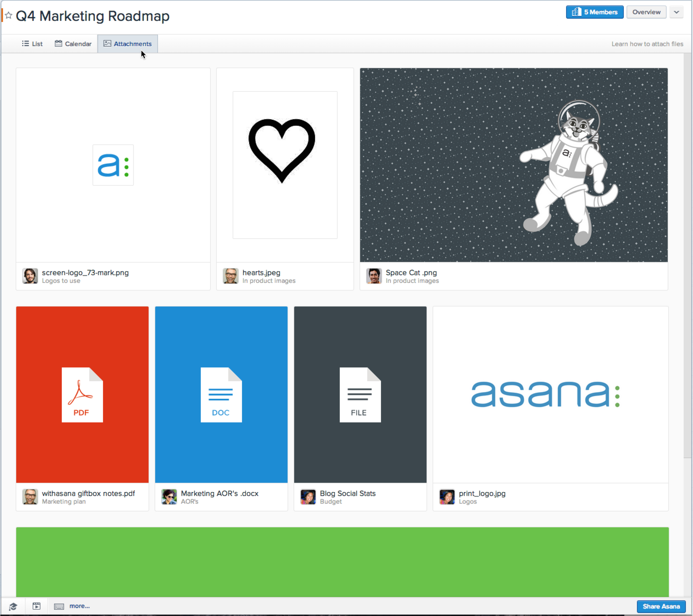Click the graduation cap help icon
This screenshot has height=616, width=693.
click(13, 606)
